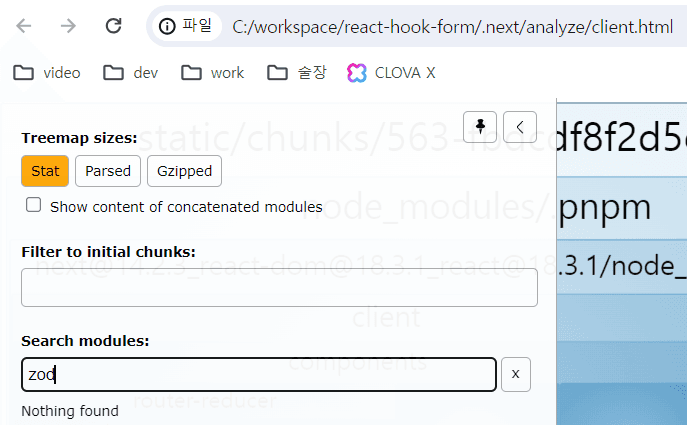Collapse the sidebar with chevron button
The height and width of the screenshot is (425, 687).
tap(520, 126)
